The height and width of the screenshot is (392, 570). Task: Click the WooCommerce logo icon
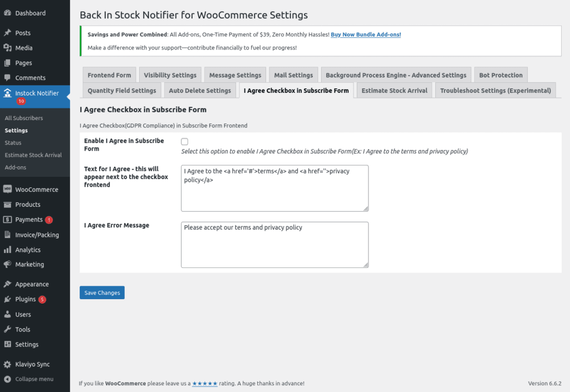pos(7,189)
